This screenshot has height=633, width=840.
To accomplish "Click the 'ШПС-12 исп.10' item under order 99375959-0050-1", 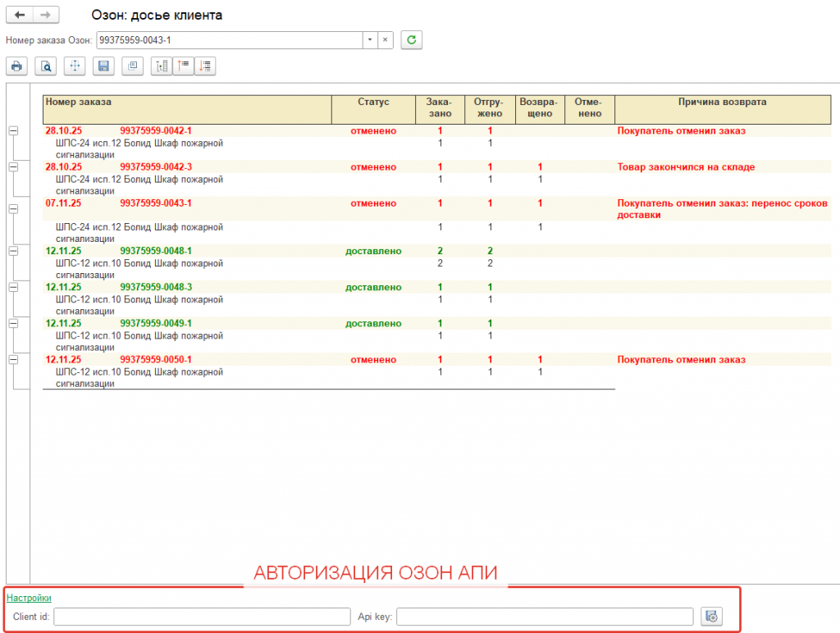I will (139, 377).
